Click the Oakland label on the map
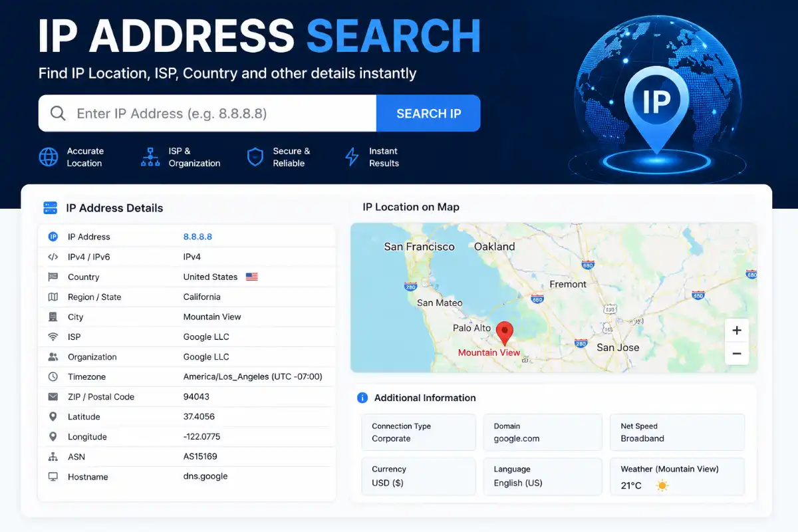Image resolution: width=798 pixels, height=532 pixels. click(495, 247)
